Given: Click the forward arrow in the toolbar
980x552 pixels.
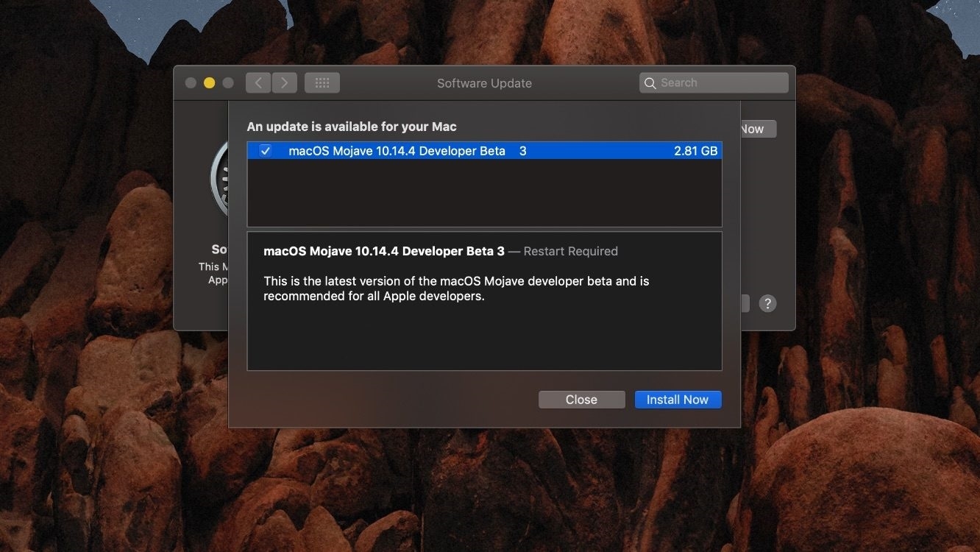Looking at the screenshot, I should coord(285,83).
